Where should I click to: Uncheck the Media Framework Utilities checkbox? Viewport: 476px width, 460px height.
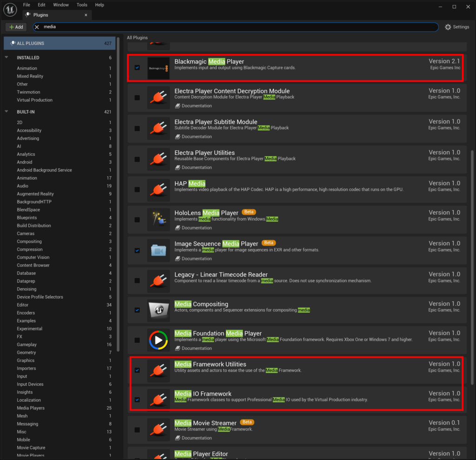[137, 370]
